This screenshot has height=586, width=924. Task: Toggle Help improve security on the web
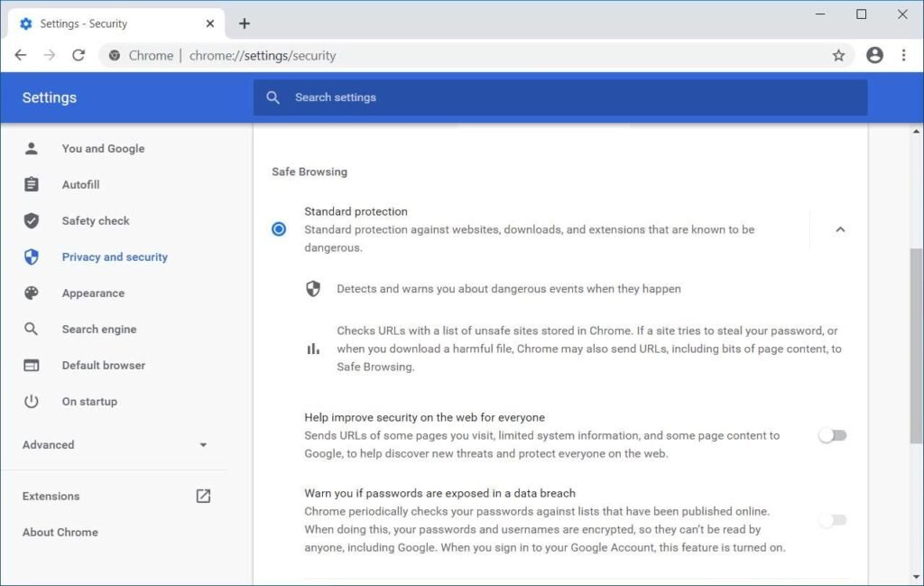[x=832, y=435]
